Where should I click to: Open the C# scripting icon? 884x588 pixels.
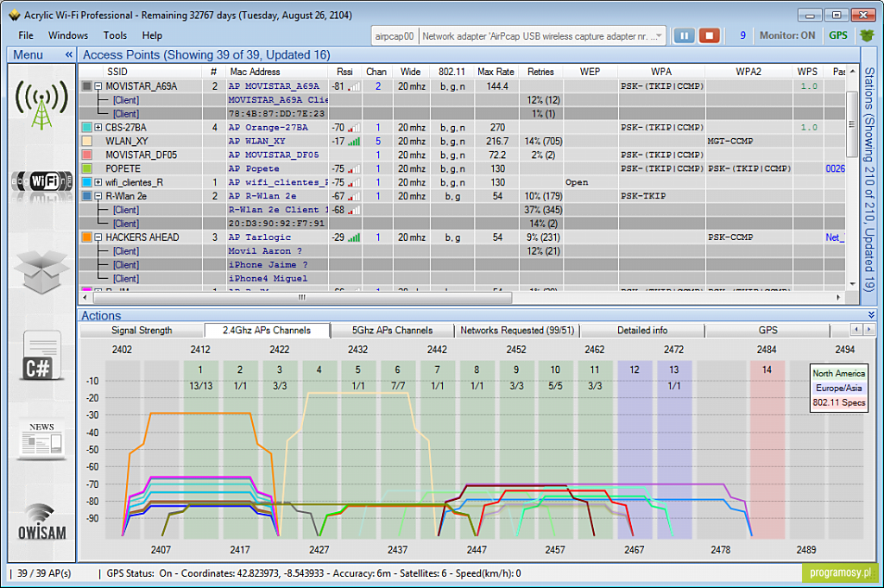tap(41, 357)
